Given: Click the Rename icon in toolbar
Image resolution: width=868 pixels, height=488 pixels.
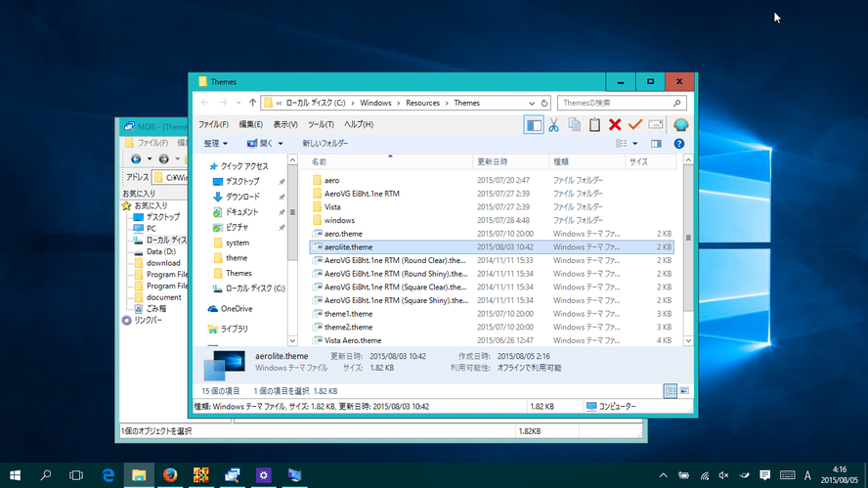Looking at the screenshot, I should click(656, 125).
